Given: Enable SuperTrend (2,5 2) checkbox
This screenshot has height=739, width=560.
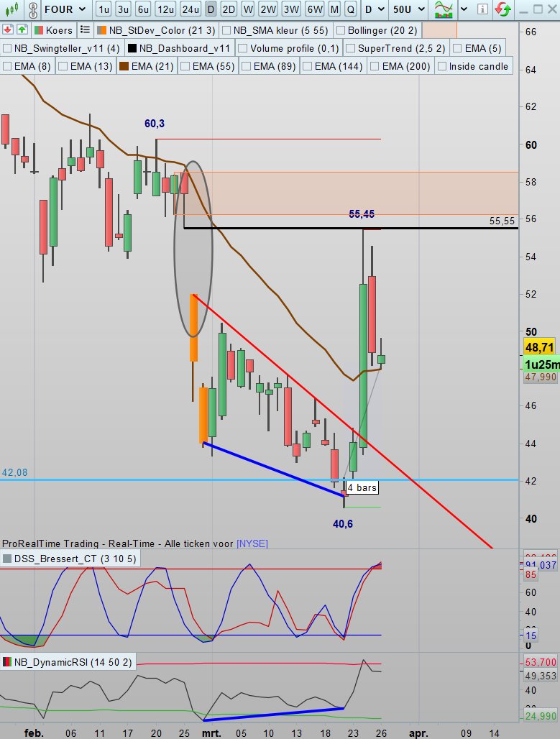Looking at the screenshot, I should pos(350,48).
